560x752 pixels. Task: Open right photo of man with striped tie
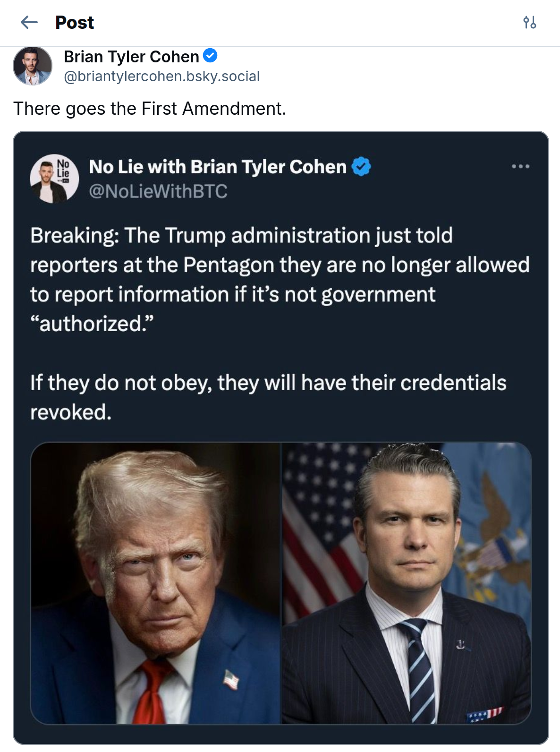point(407,583)
